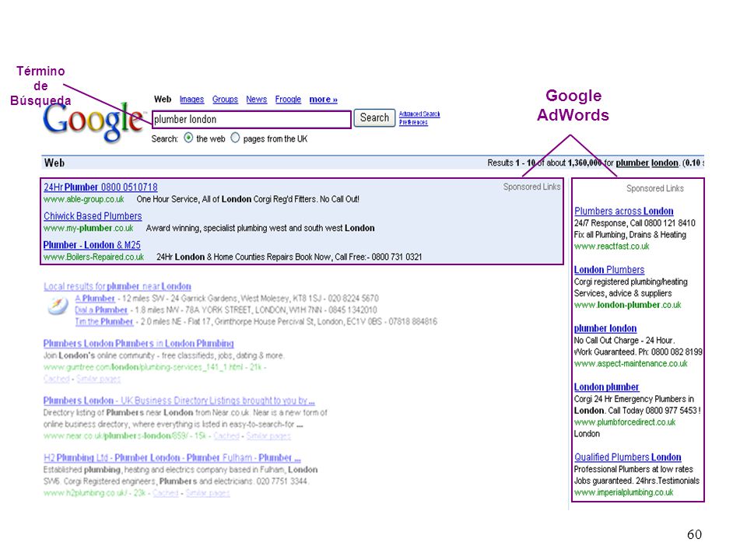Image resolution: width=747 pixels, height=560 pixels.
Task: Open the 'A Plumber' local result
Action: [x=95, y=298]
